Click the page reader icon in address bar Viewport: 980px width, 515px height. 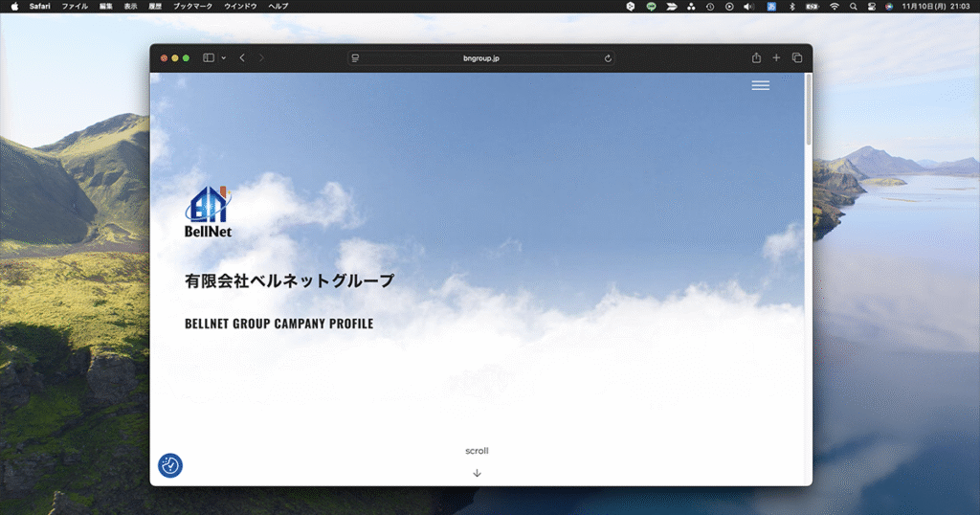point(356,58)
